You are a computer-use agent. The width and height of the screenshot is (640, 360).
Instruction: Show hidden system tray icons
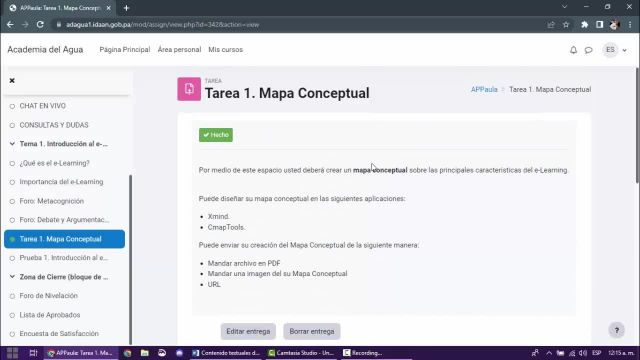549,353
